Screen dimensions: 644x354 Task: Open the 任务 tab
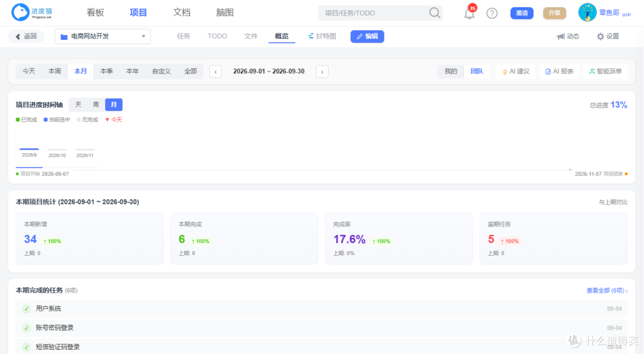[x=184, y=36]
